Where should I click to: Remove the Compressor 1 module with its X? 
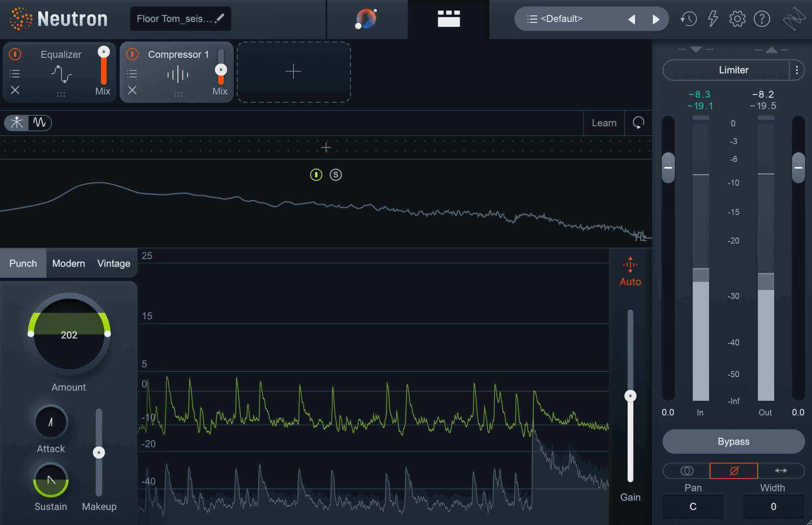point(132,90)
